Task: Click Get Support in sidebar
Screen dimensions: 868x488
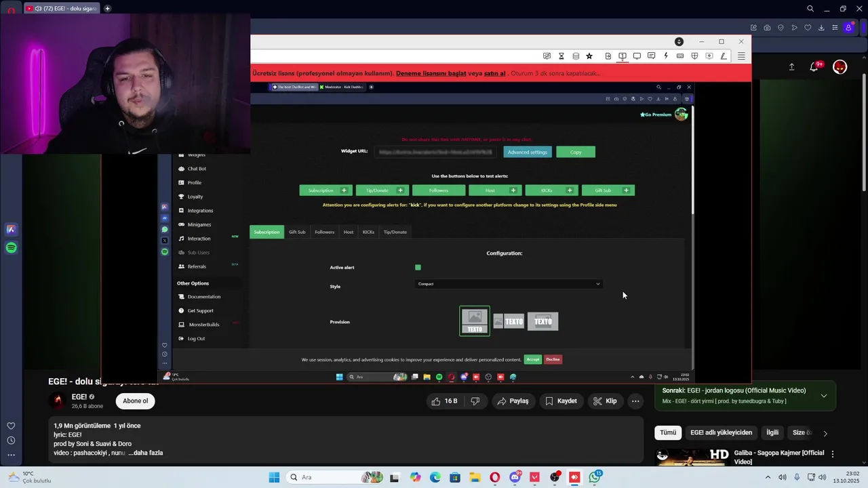Action: pos(200,310)
